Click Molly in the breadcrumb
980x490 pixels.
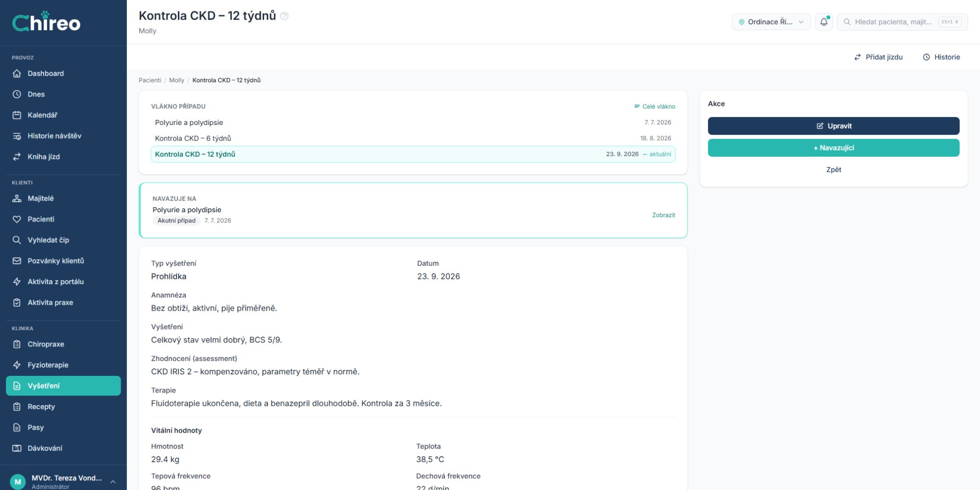pos(176,80)
